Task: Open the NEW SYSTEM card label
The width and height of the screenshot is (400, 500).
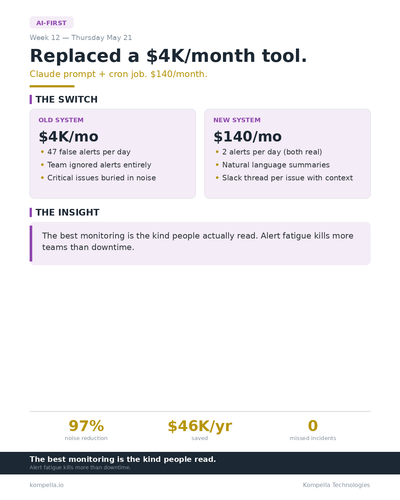Action: coord(237,120)
